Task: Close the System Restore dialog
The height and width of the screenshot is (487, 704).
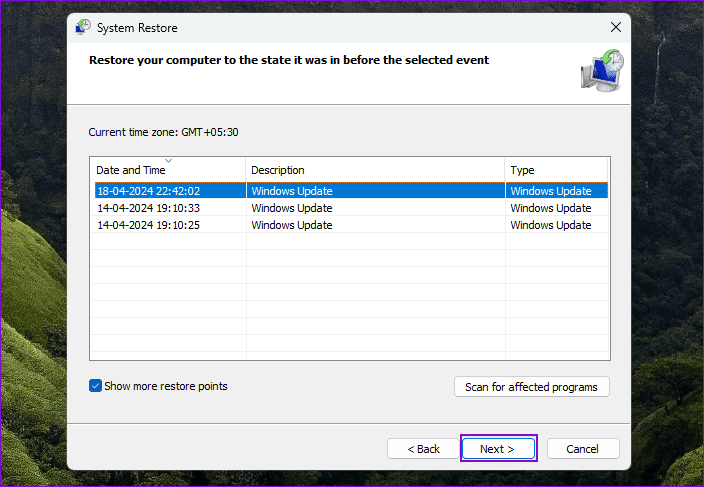Action: click(x=616, y=27)
